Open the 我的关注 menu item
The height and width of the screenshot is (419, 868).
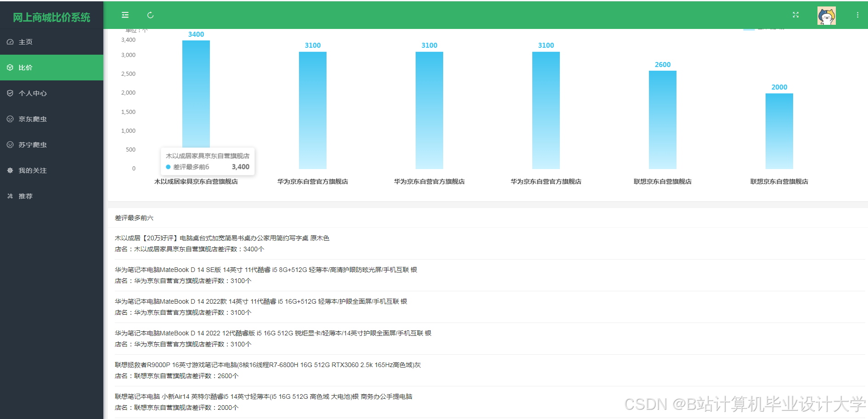[51, 170]
